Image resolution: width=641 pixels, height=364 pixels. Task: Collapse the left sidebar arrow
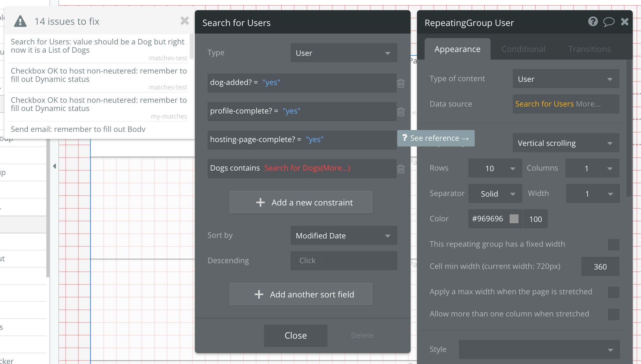click(x=55, y=166)
